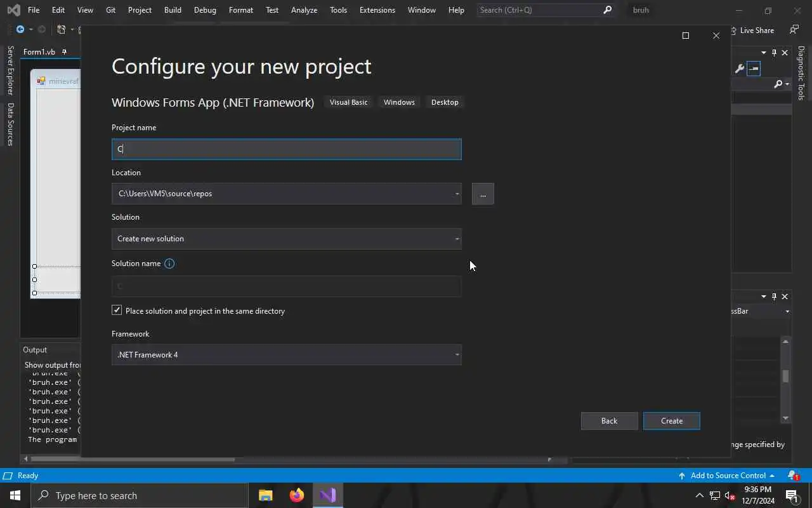
Task: Open the Project menu
Action: (x=140, y=10)
